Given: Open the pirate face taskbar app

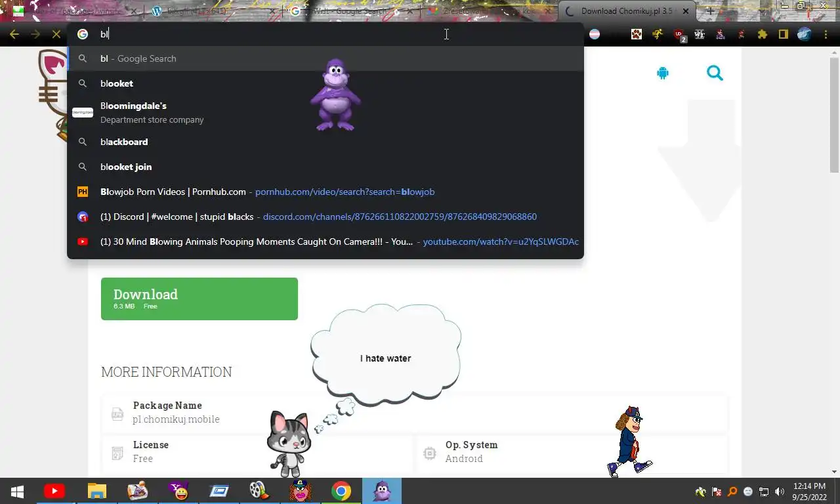Looking at the screenshot, I should point(300,491).
